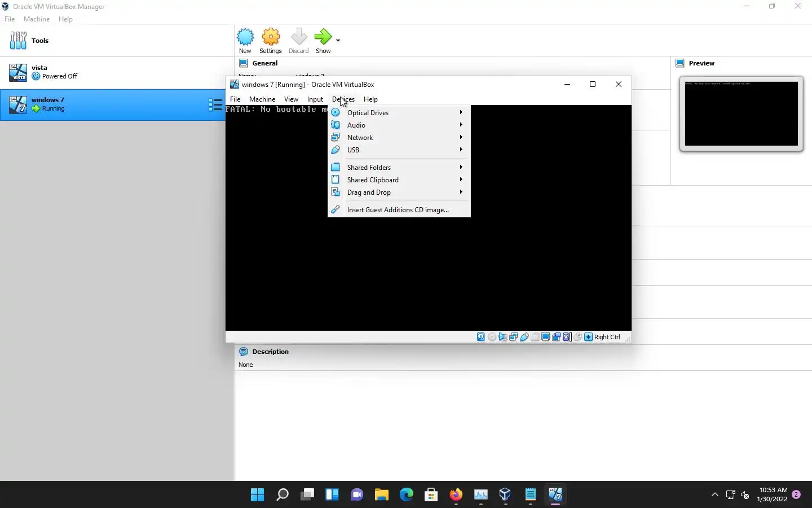The image size is (812, 508).
Task: Click CPU virtualization indicator in VM status bar
Action: [567, 337]
